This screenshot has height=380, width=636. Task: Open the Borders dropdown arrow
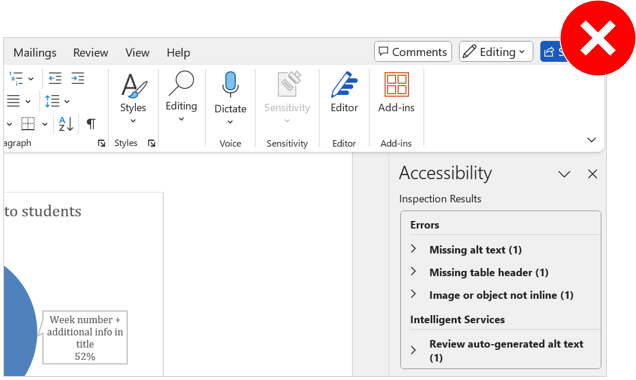pos(45,124)
